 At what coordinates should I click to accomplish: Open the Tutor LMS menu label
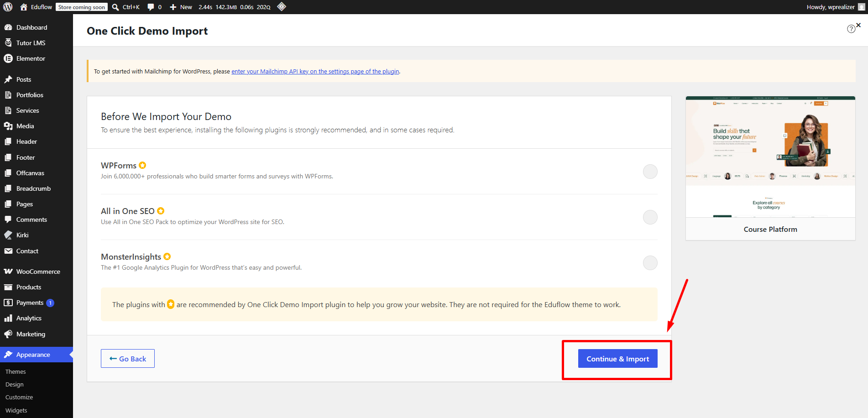tap(31, 43)
